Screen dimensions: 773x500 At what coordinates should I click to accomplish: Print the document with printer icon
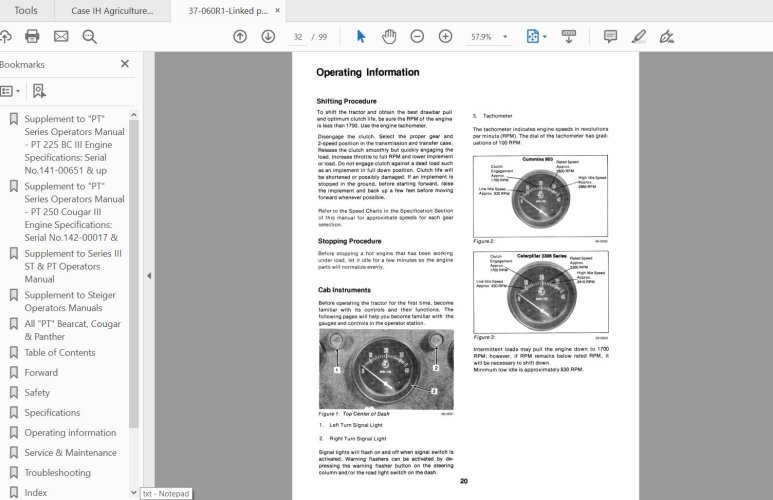[33, 36]
